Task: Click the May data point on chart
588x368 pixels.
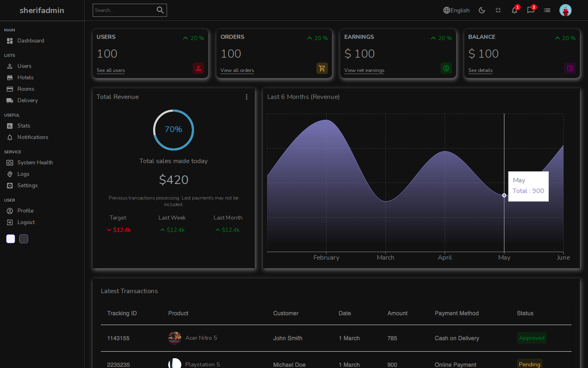Action: point(504,195)
